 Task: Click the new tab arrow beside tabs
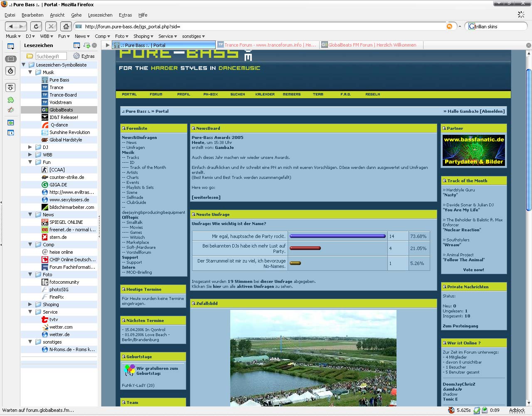tap(108, 45)
